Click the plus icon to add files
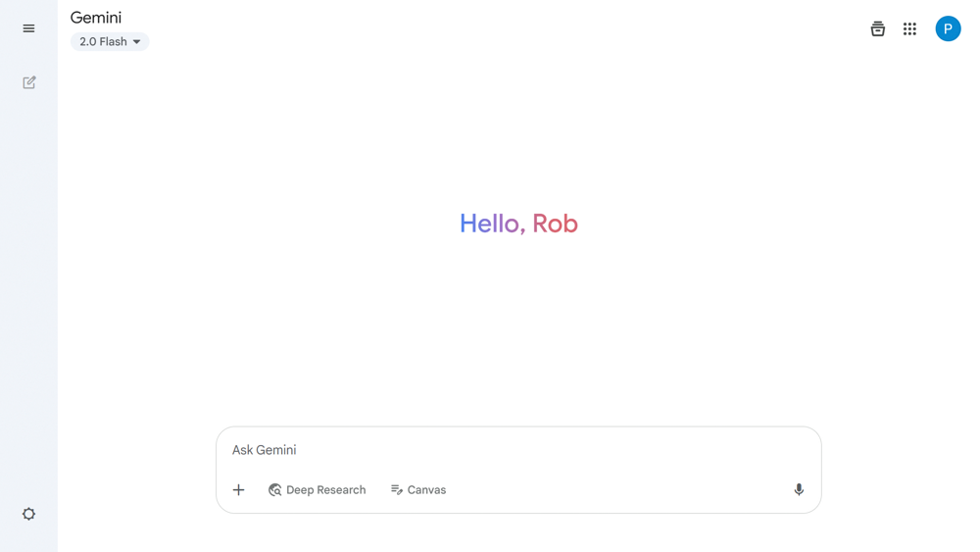 [238, 489]
